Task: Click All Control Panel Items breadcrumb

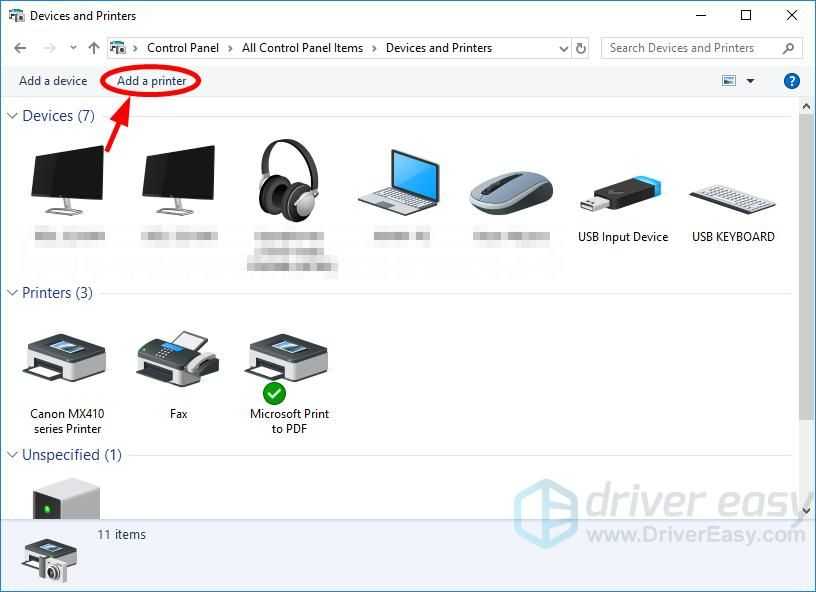Action: coord(302,48)
